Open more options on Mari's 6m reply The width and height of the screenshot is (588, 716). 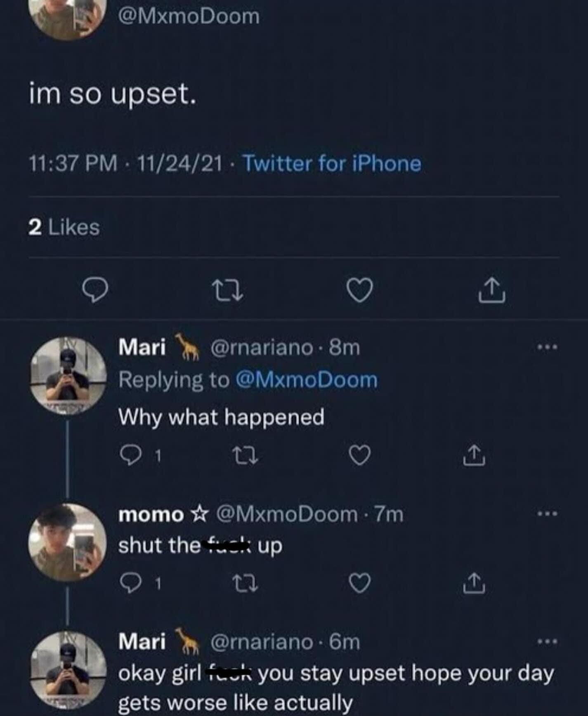tap(547, 641)
